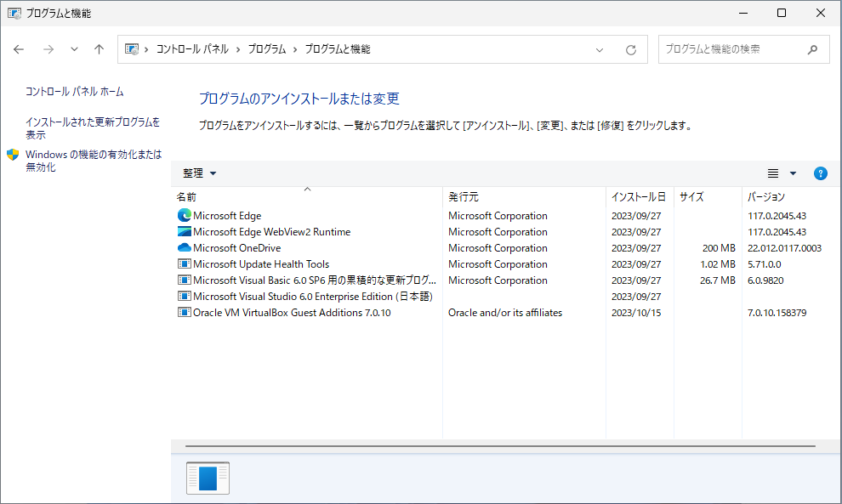Click version 5.71.0.0 cell
This screenshot has width=842, height=504.
pyautogui.click(x=764, y=264)
